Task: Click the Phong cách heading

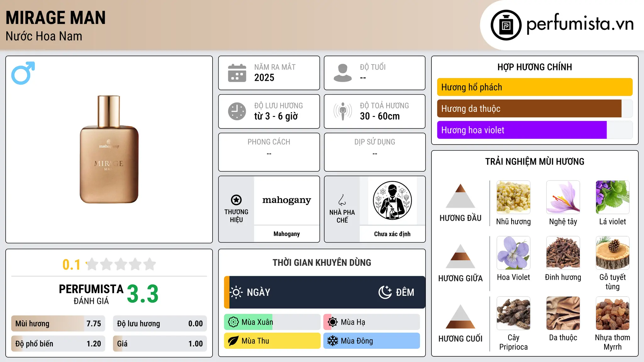Action: 269,142
